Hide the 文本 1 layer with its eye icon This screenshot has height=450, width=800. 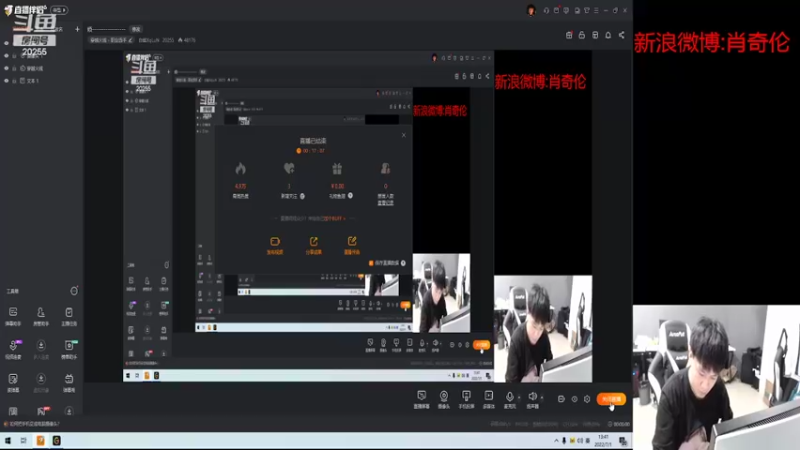click(x=7, y=81)
